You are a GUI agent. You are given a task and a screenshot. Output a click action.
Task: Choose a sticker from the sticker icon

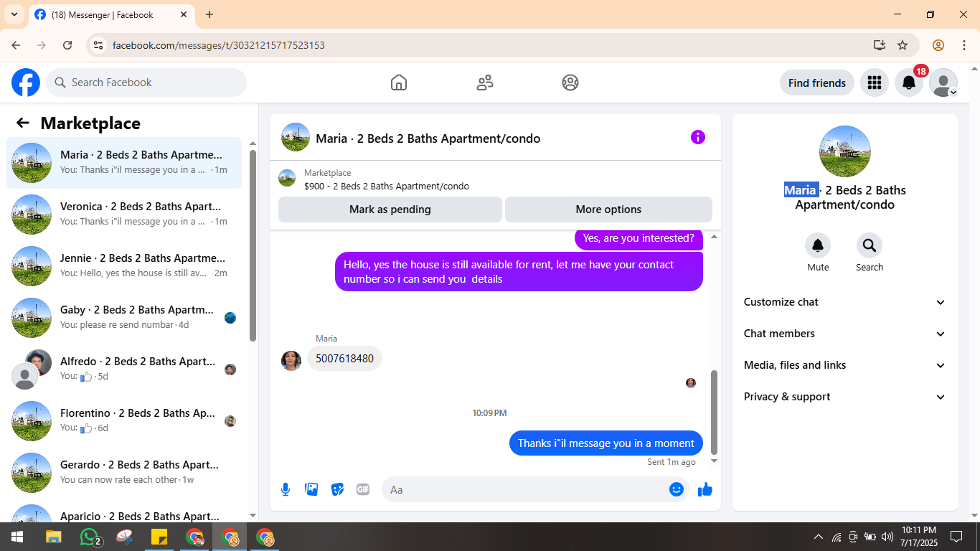[x=337, y=489]
